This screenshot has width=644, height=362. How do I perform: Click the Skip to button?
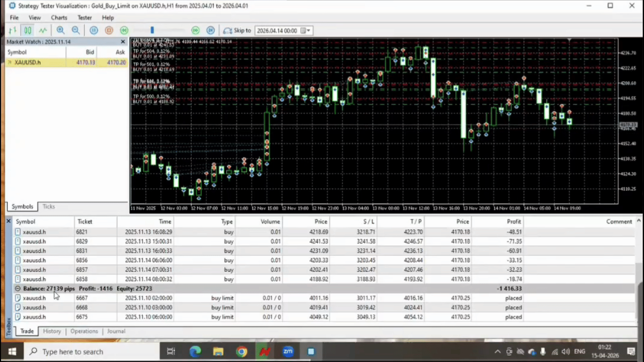(x=237, y=31)
